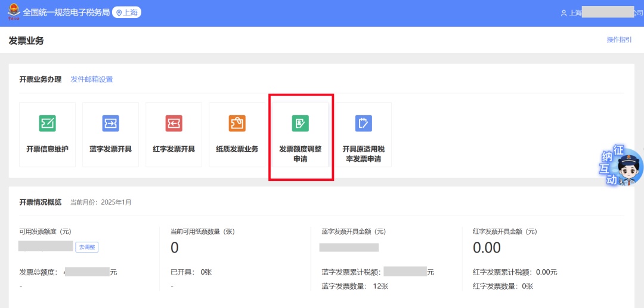Click the 蓝字发票开具 blue icon
This screenshot has height=308, width=644.
110,124
